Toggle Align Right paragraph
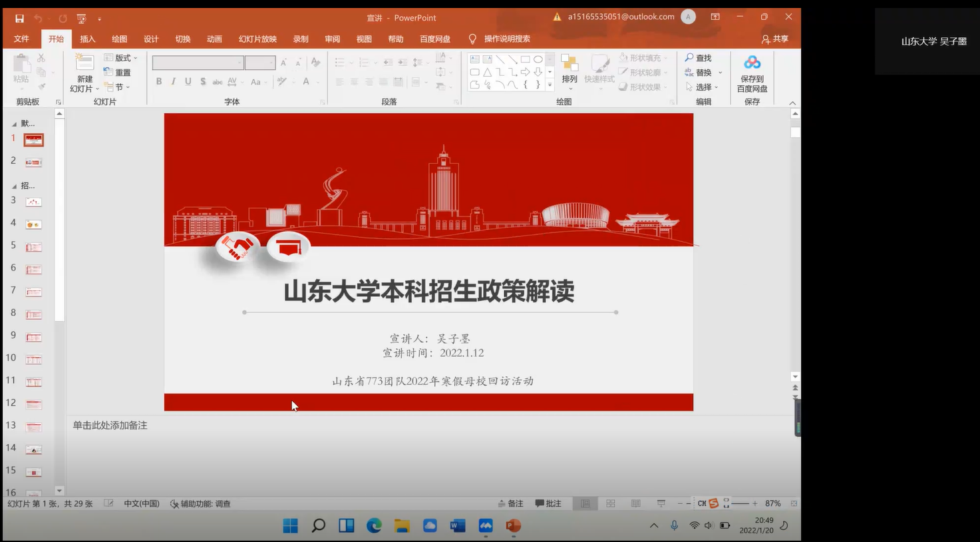Viewport: 980px width, 542px height. tap(369, 82)
